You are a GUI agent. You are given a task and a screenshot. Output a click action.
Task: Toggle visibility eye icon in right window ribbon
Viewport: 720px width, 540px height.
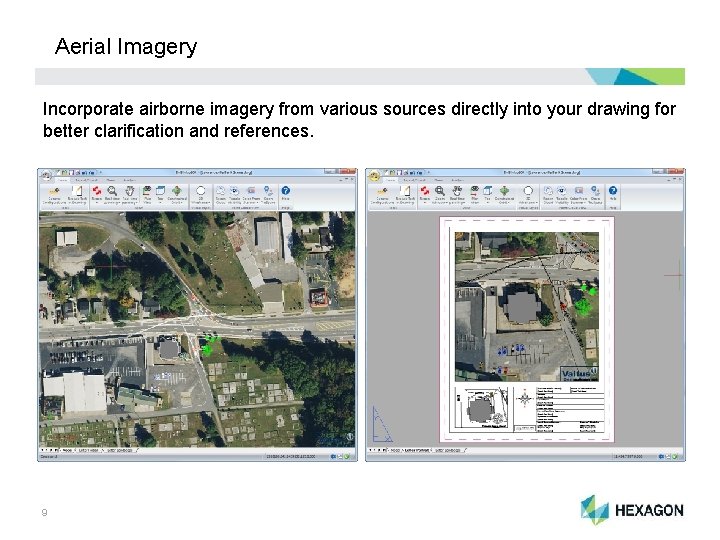pos(562,190)
